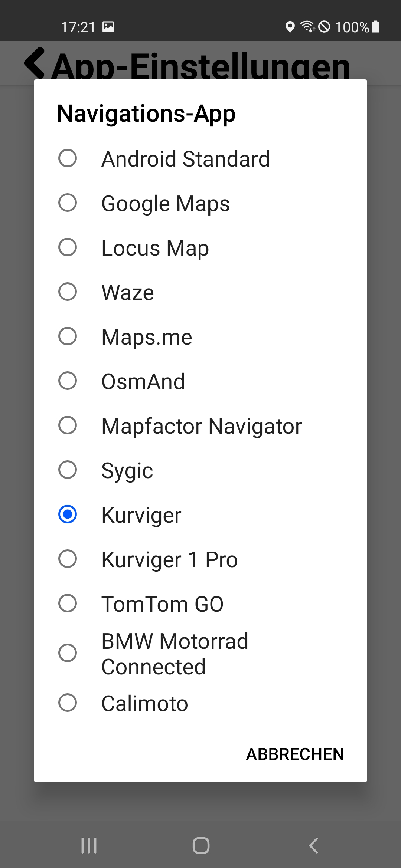Tap the Android recent apps button
This screenshot has height=868, width=401.
pos(89,845)
